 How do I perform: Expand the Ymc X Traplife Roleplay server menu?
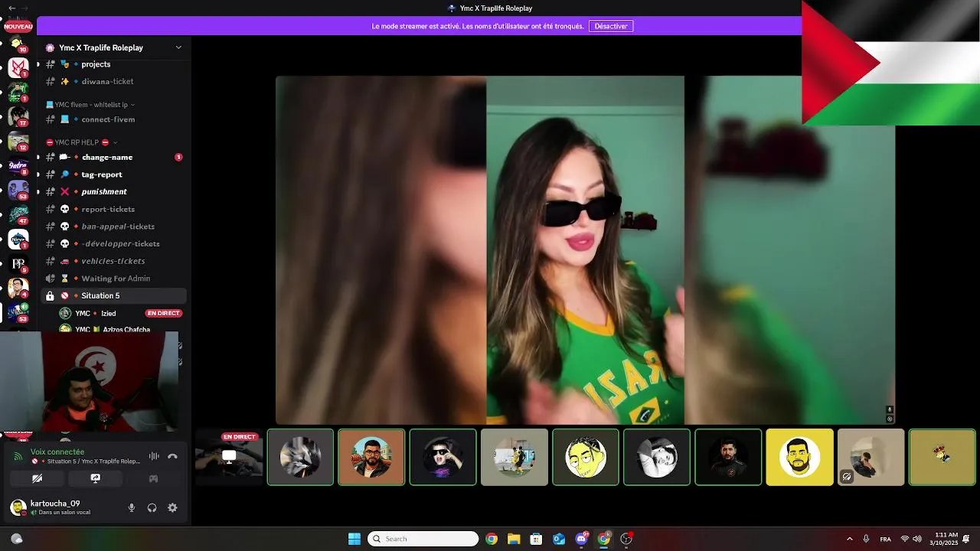[178, 47]
